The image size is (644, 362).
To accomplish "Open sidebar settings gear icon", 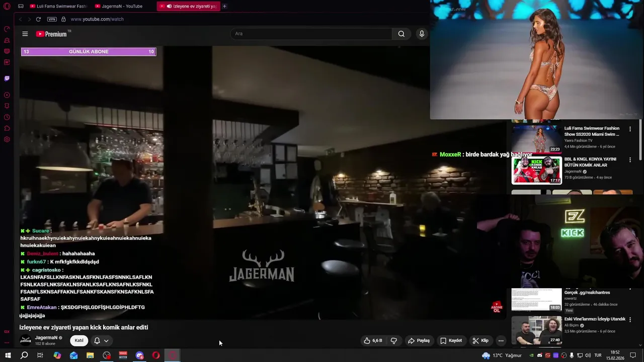I will tap(7, 139).
